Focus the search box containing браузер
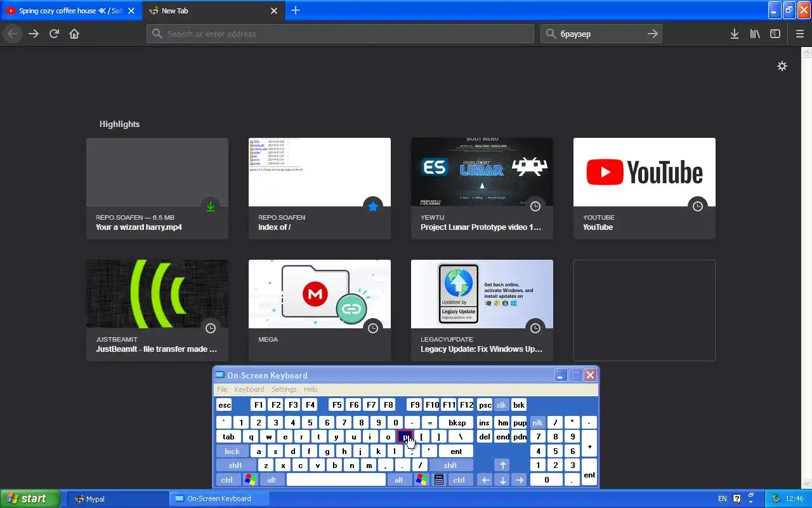 pos(601,34)
